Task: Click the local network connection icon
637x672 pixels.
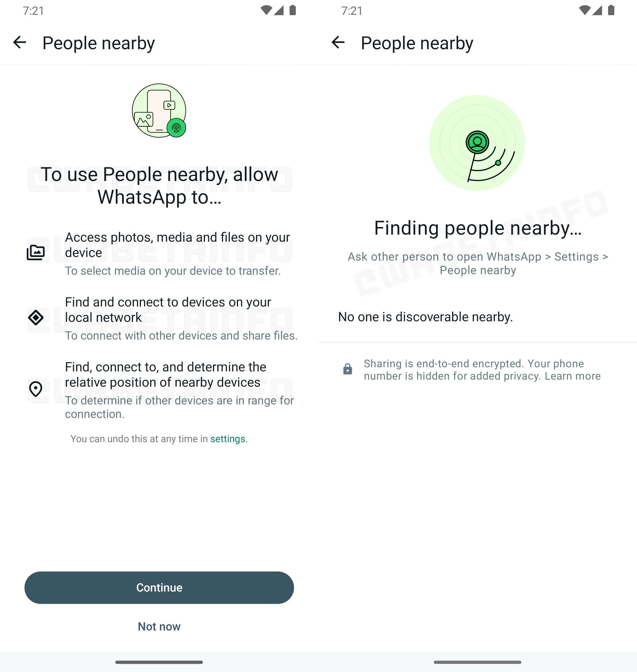Action: 37,318
